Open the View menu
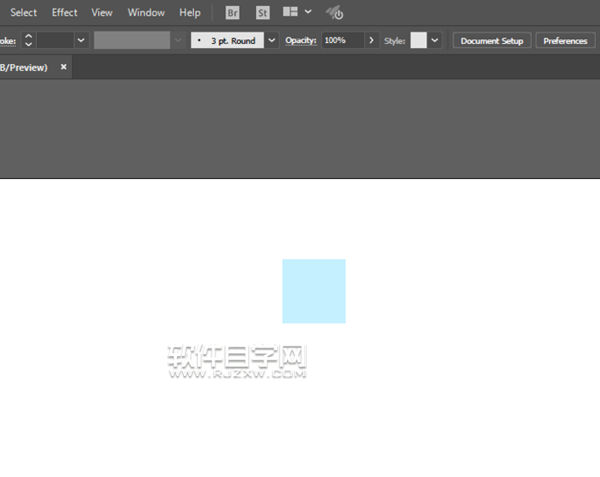The width and height of the screenshot is (600, 477). 102,13
